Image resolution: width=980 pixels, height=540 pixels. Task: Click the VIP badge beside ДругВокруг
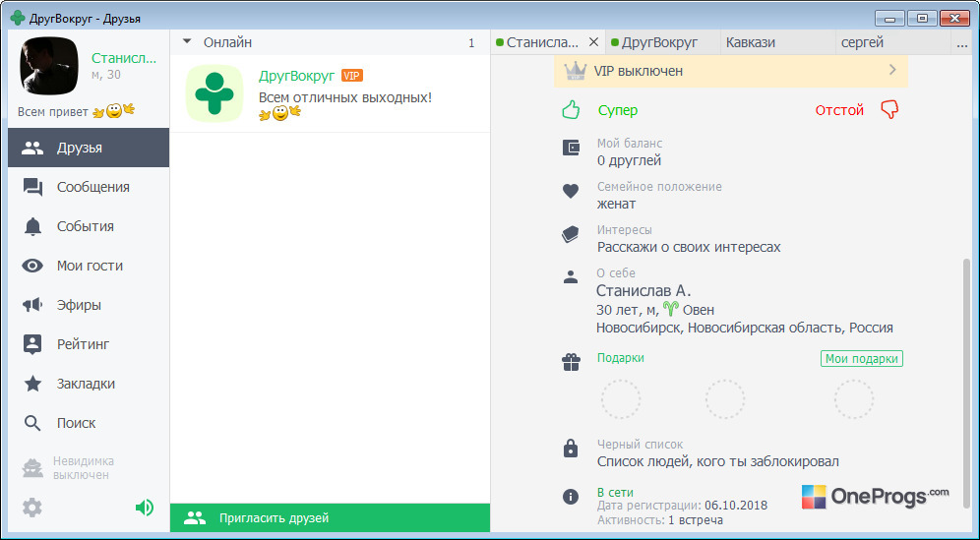click(352, 76)
